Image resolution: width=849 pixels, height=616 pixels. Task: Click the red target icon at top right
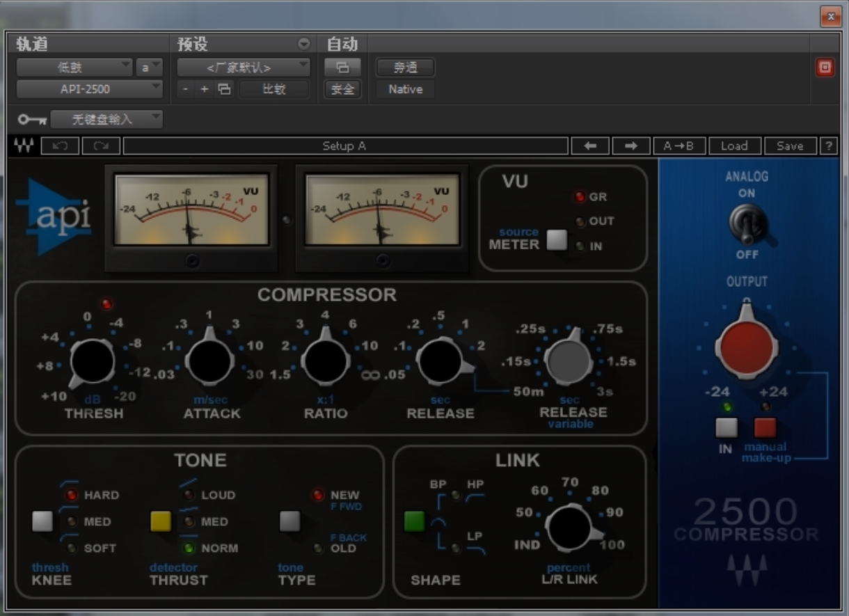825,68
